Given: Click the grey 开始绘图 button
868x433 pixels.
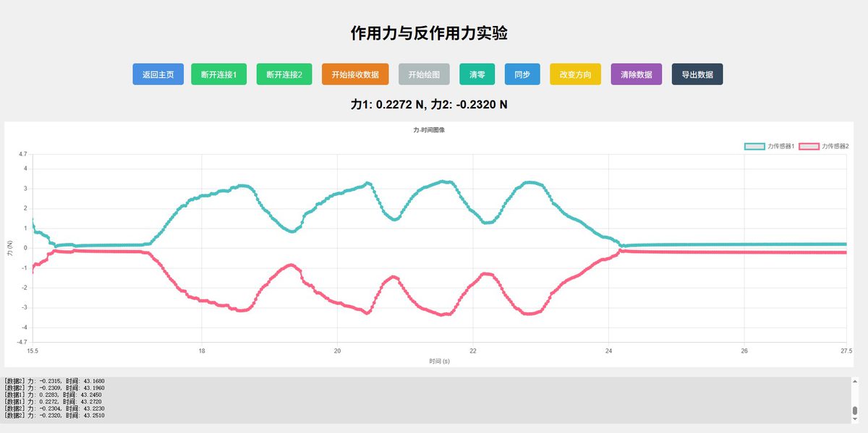Looking at the screenshot, I should tap(424, 74).
